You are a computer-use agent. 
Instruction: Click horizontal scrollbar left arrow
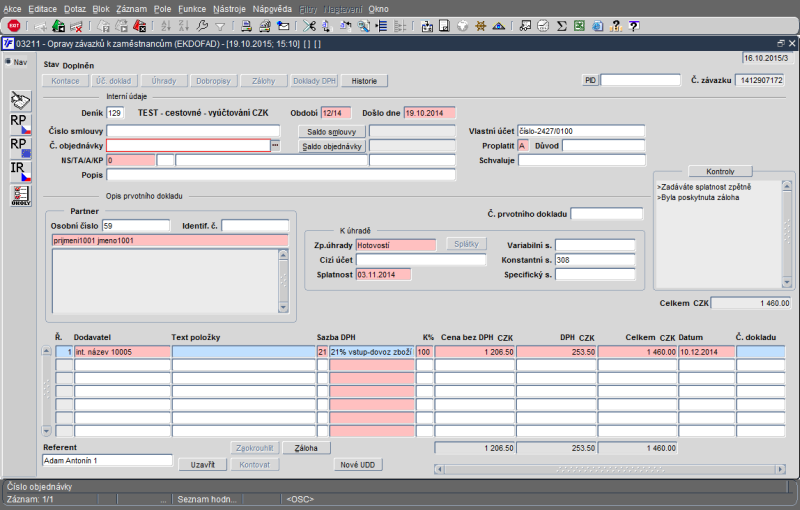[440, 469]
